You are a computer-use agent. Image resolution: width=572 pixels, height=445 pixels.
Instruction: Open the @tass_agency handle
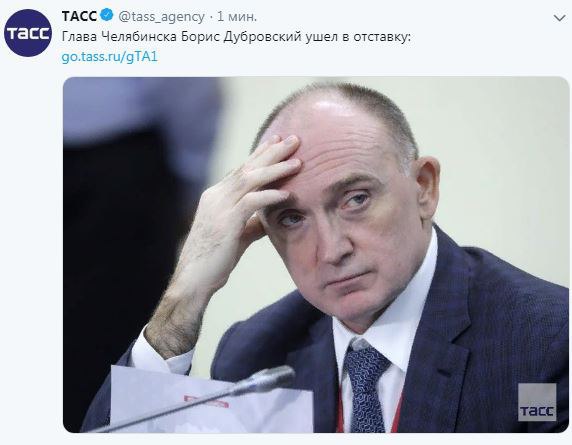point(162,17)
